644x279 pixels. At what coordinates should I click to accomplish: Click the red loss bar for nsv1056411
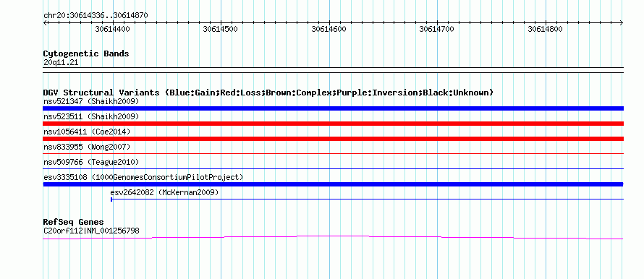tap(333, 139)
